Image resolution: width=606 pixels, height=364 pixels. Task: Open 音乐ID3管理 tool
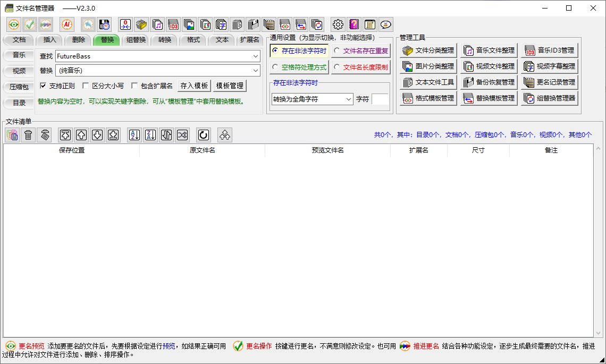point(550,50)
